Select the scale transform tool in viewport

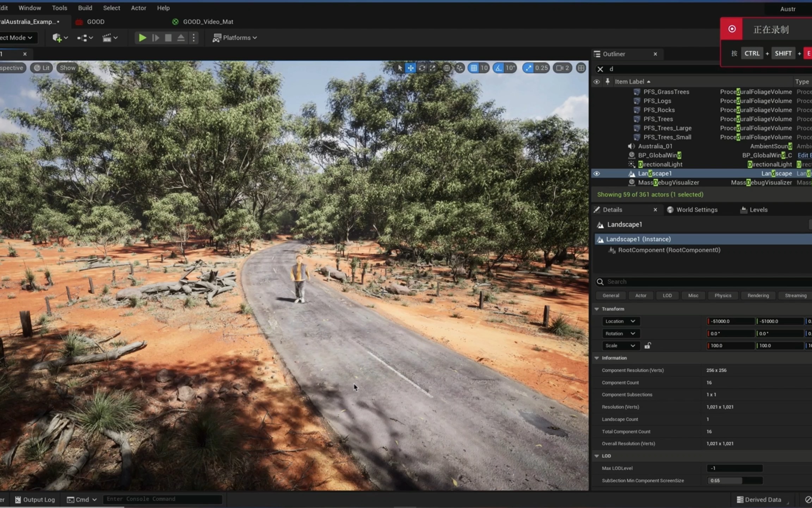(432, 68)
